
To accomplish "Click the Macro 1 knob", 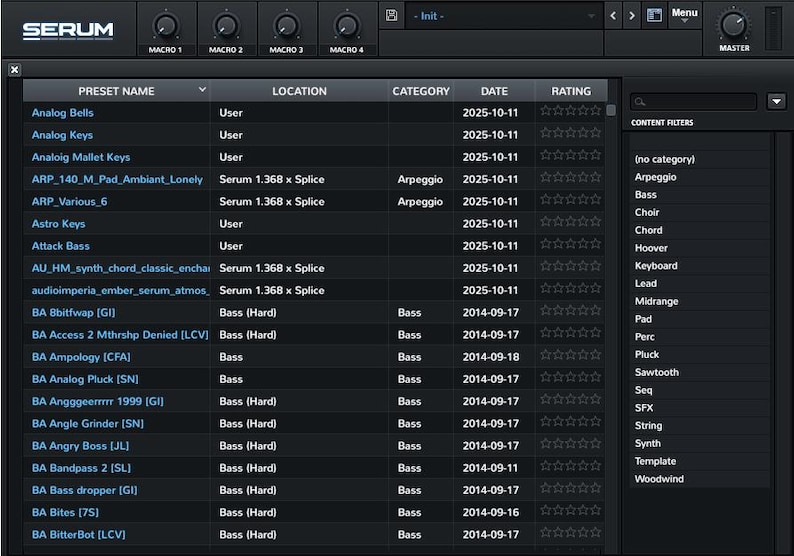I will [x=165, y=26].
